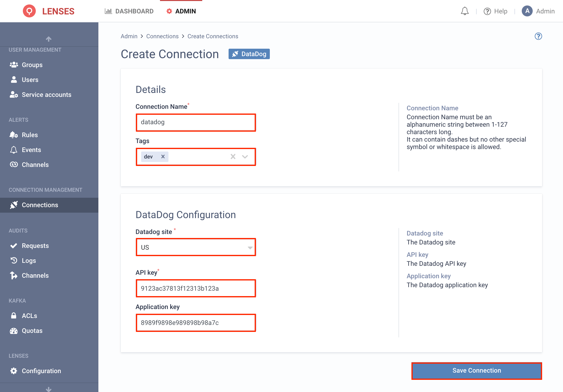The image size is (563, 392).
Task: Switch to the Dashboard tab
Action: (129, 11)
